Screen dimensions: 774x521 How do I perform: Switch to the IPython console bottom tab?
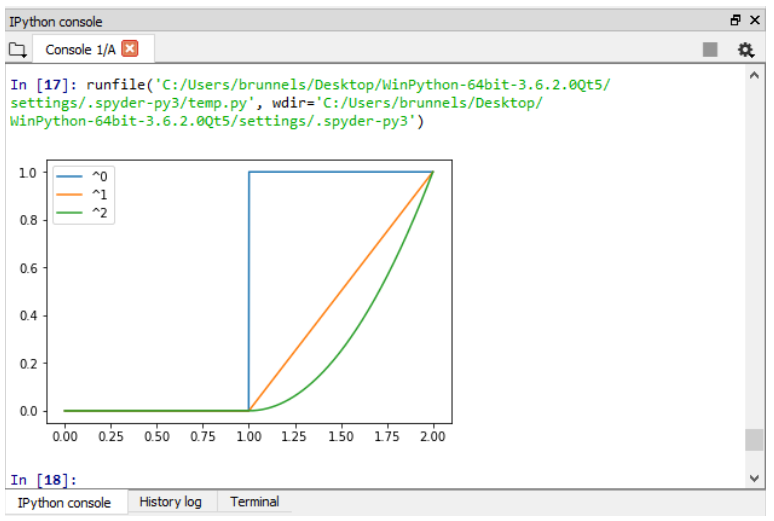(x=64, y=503)
